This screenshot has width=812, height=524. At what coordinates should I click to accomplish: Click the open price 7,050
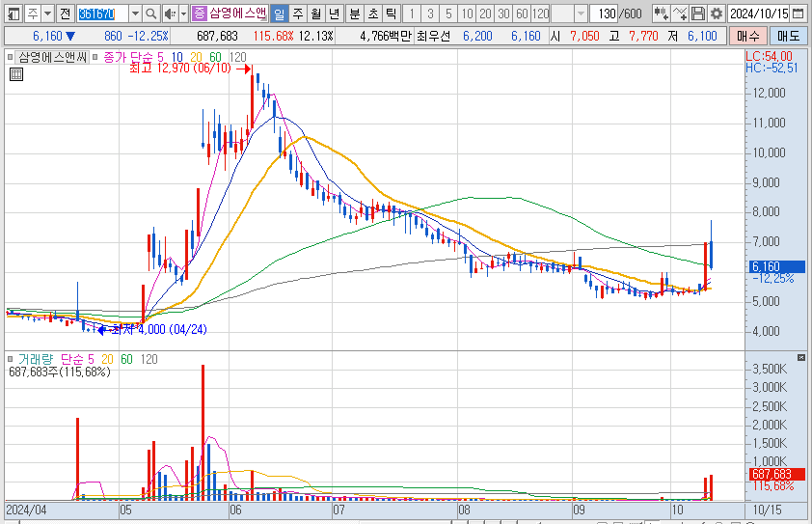pyautogui.click(x=584, y=37)
